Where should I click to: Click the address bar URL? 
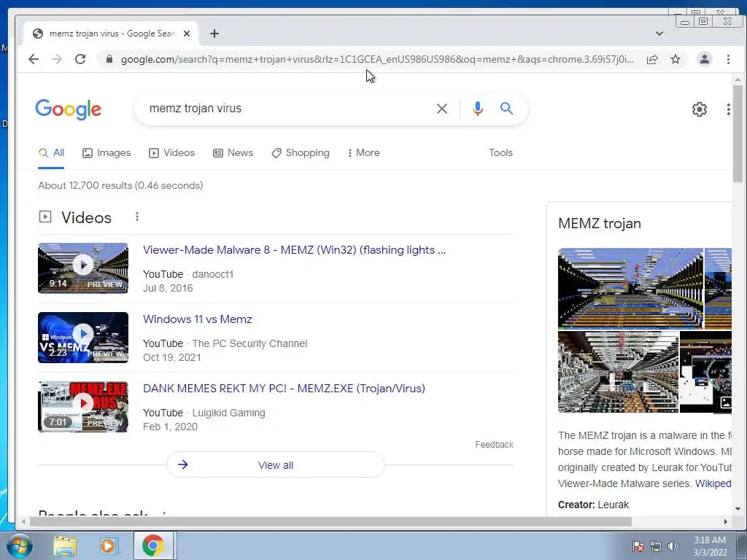click(x=377, y=60)
